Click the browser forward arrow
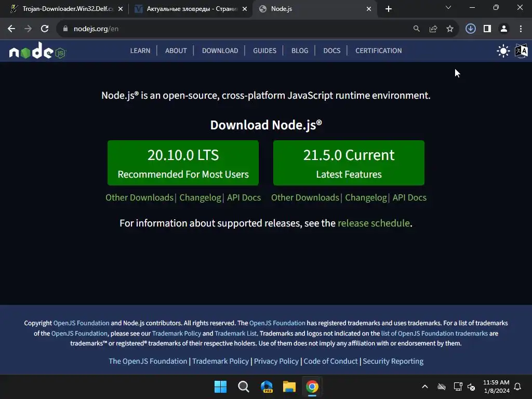 28,29
